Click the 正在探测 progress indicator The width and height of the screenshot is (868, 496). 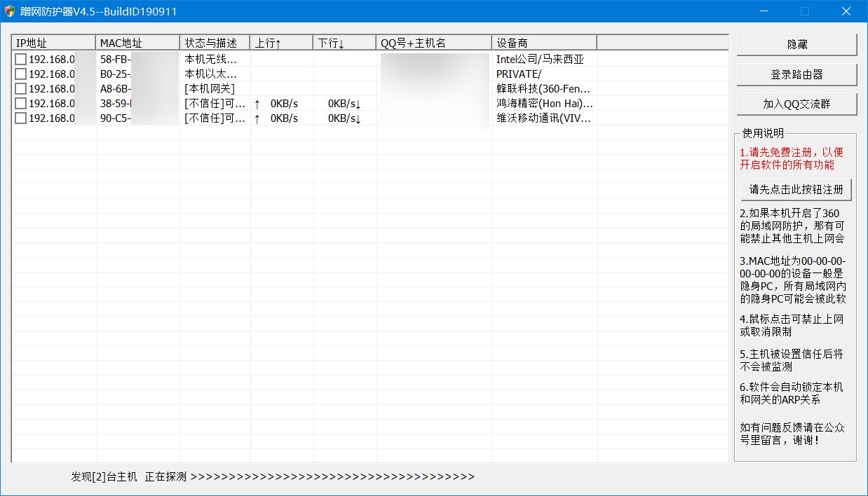(x=310, y=477)
